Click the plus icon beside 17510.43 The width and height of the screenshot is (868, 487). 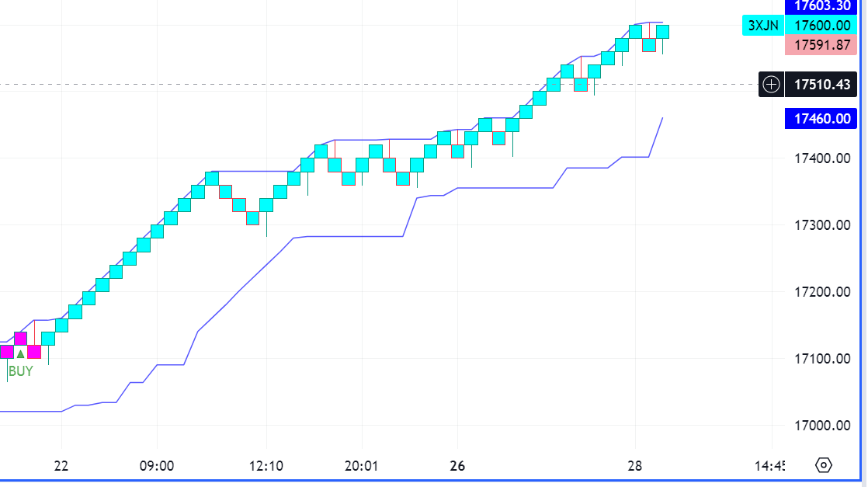point(769,85)
